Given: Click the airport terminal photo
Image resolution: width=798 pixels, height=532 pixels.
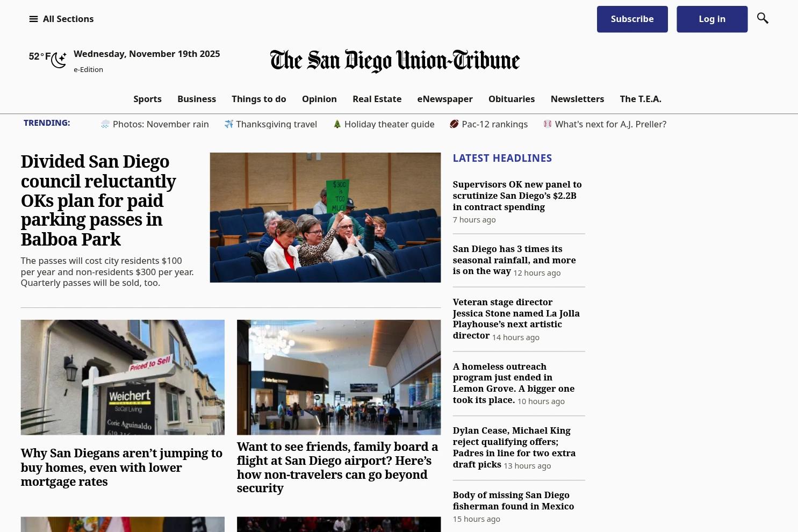Looking at the screenshot, I should tap(339, 377).
